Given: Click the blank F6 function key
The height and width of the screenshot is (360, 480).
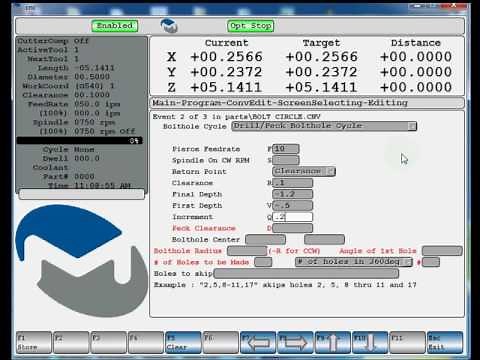Looking at the screenshot, I should (220, 342).
